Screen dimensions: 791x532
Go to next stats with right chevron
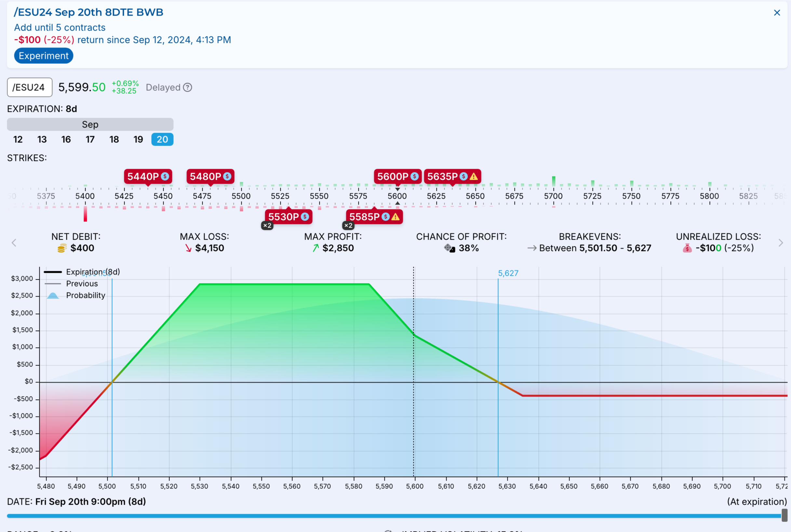pos(781,243)
